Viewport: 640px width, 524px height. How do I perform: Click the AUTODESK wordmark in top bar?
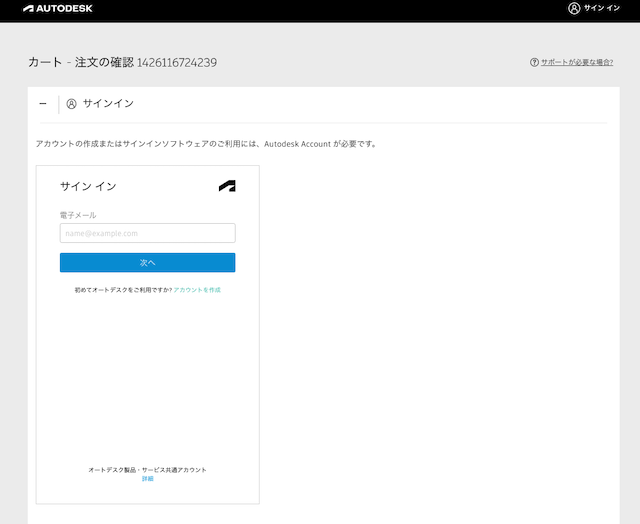[x=64, y=8]
